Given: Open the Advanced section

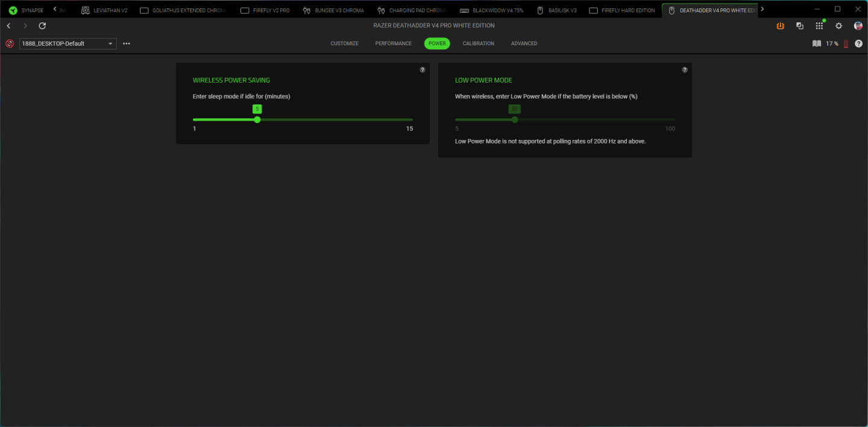Looking at the screenshot, I should (x=524, y=43).
